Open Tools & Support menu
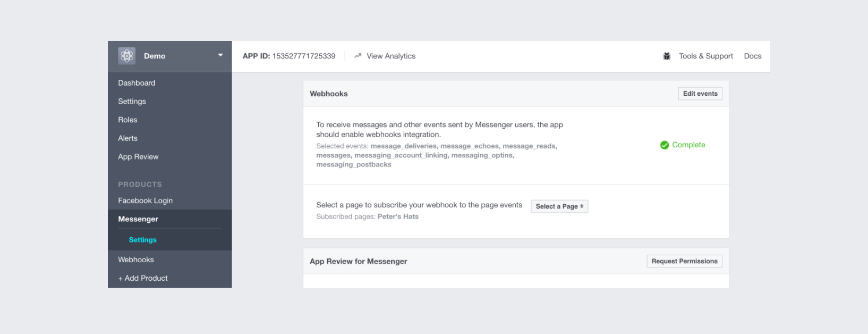This screenshot has height=334, width=868. (x=706, y=56)
